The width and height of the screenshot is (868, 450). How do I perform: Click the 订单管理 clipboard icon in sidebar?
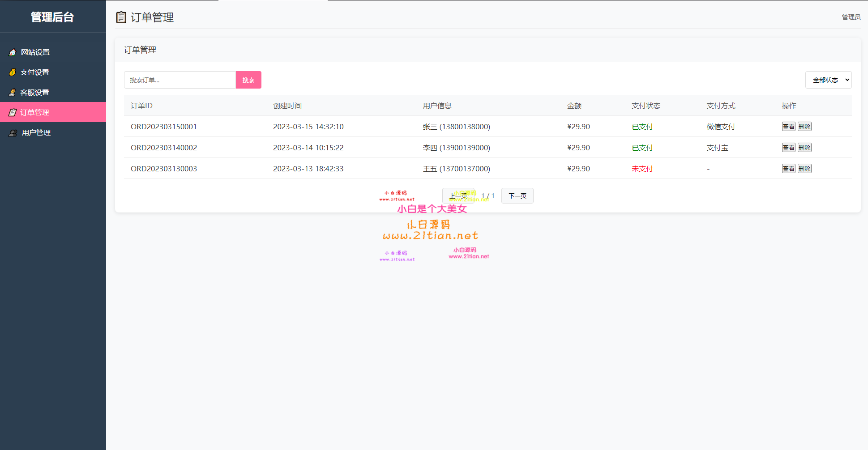point(13,112)
